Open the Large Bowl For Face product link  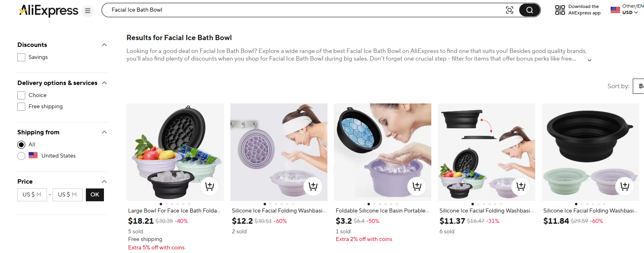pyautogui.click(x=174, y=210)
